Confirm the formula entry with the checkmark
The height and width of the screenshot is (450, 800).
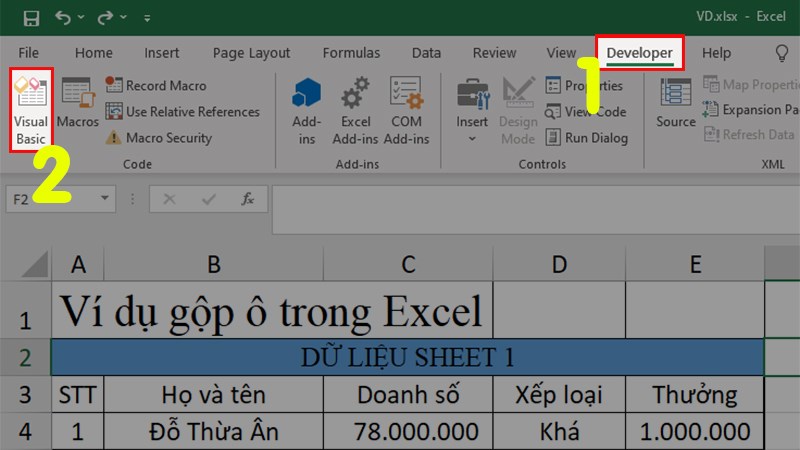click(208, 198)
